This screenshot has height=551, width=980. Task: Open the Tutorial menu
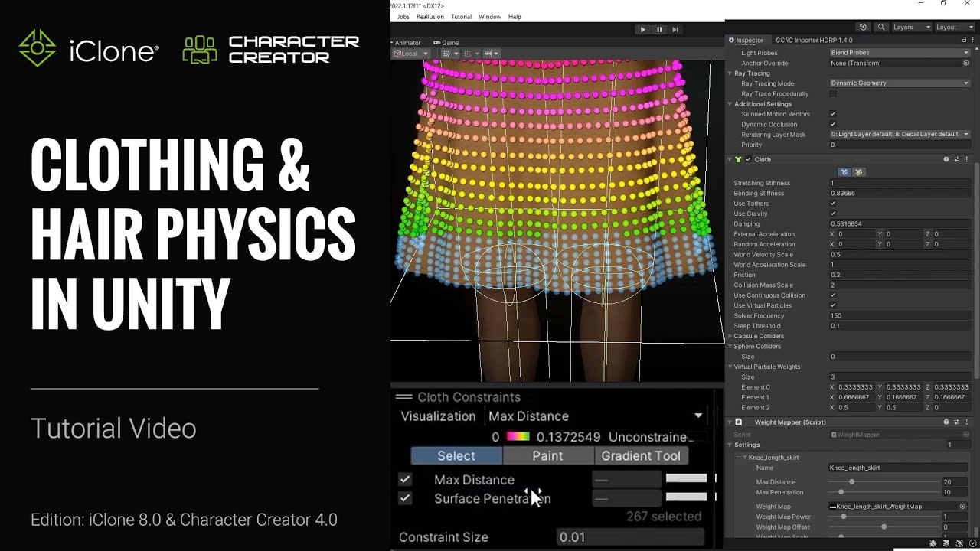pos(461,17)
